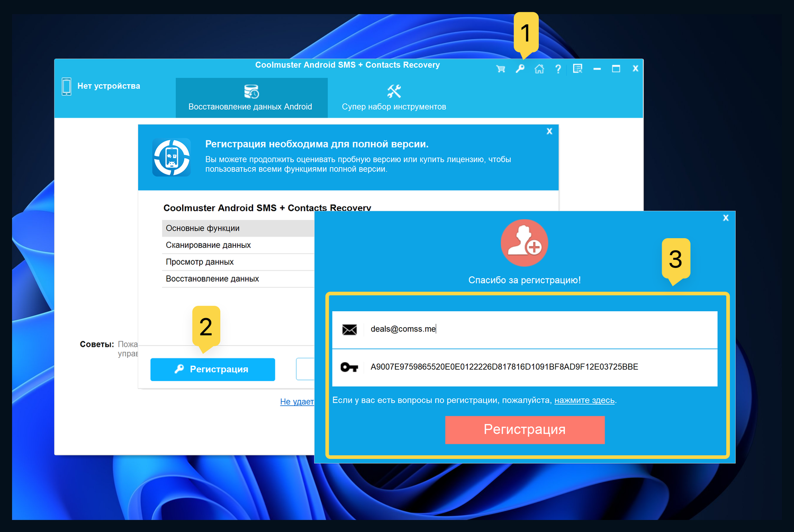Focus the email field with deals@comss.me
The height and width of the screenshot is (532, 794).
[525, 330]
